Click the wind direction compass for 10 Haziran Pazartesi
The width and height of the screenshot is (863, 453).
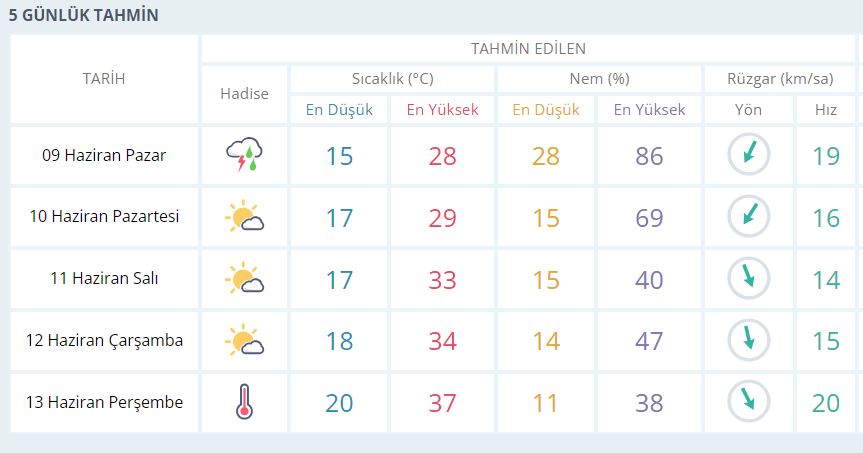(748, 216)
